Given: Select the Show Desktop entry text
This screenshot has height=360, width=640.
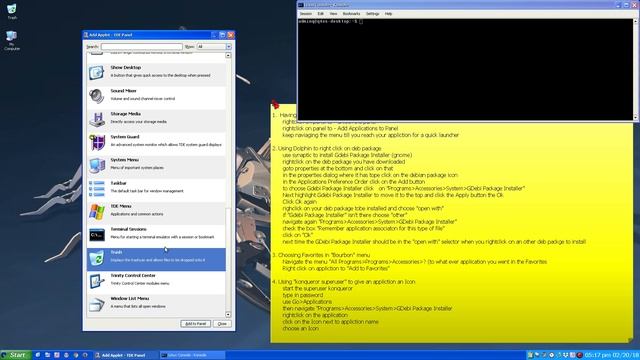Looking at the screenshot, I should point(126,68).
